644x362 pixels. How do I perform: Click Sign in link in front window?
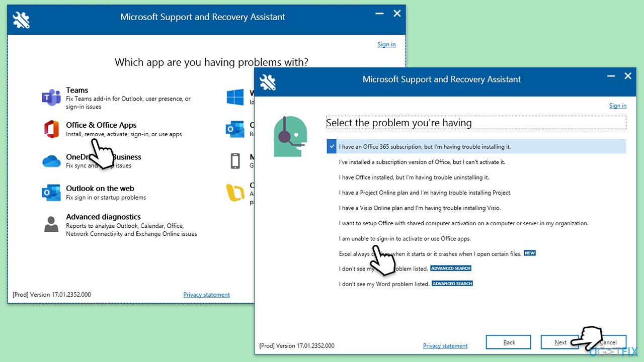point(617,106)
